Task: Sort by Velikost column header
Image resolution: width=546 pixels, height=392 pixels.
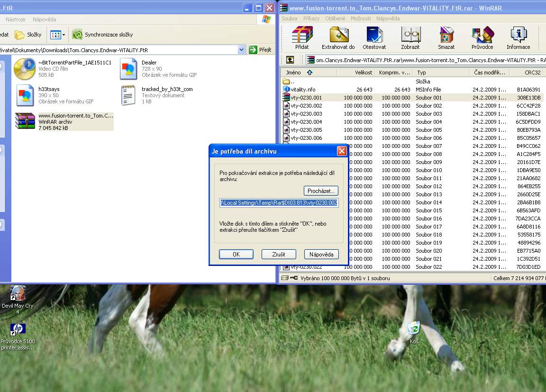Action: [355, 73]
